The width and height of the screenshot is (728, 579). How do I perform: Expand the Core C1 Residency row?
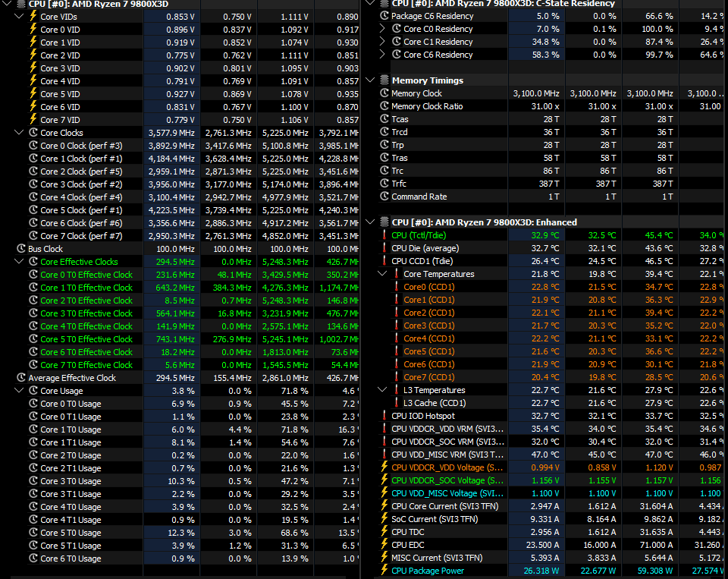[x=382, y=42]
